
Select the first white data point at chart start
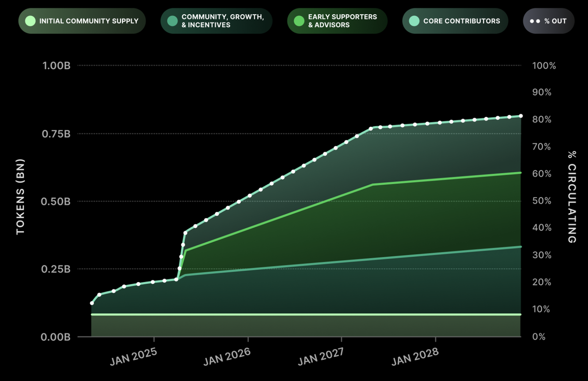click(x=92, y=303)
